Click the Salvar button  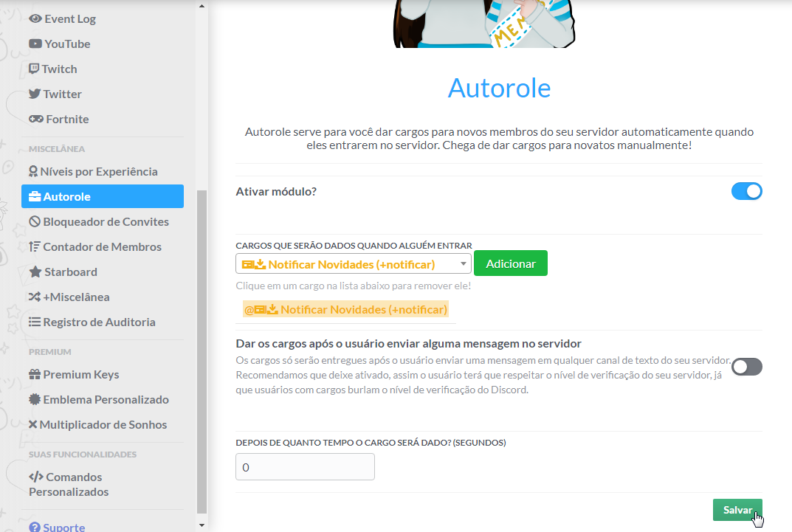coord(737,511)
